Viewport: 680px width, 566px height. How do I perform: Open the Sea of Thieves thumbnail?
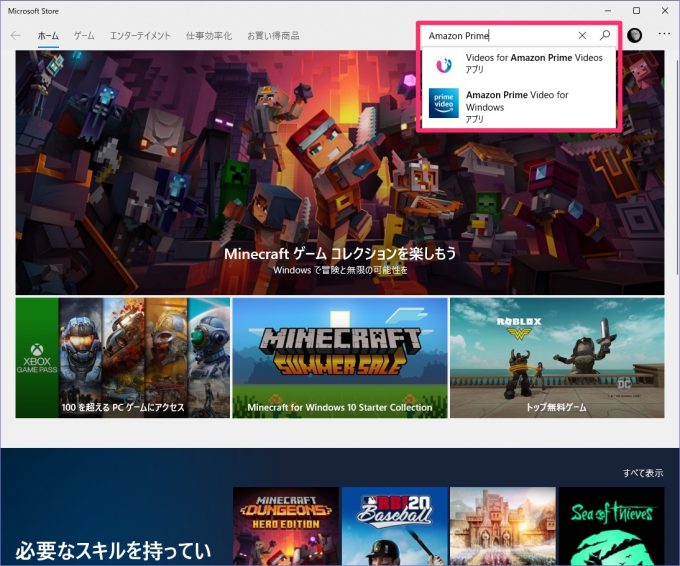(x=611, y=526)
